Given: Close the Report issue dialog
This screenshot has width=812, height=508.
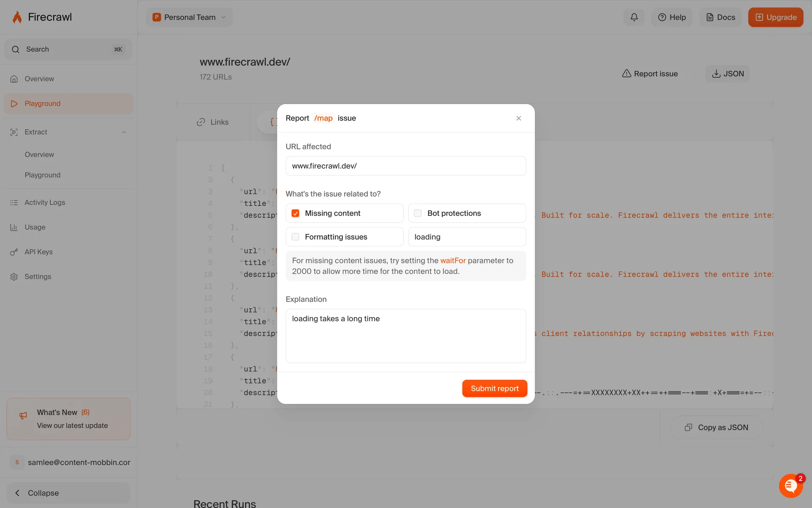Looking at the screenshot, I should (518, 118).
